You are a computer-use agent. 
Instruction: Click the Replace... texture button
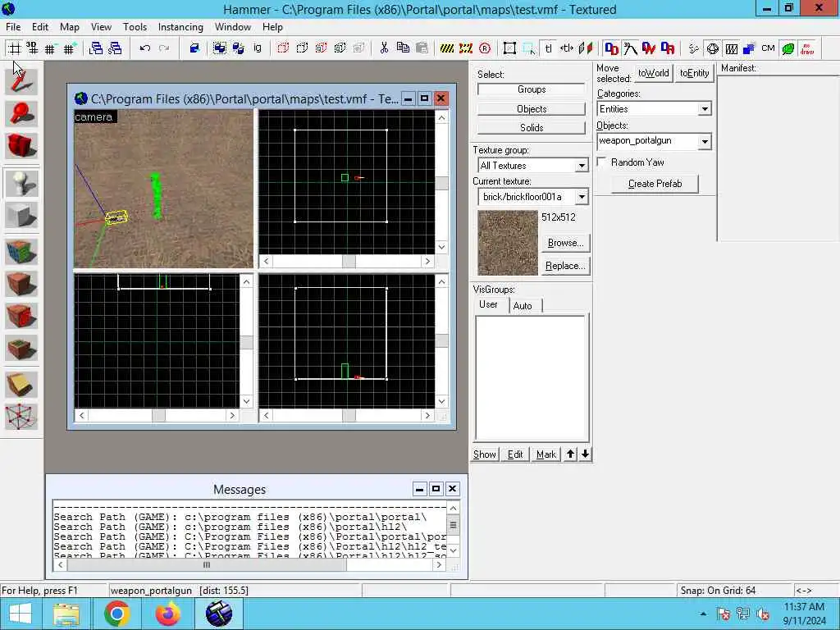click(566, 266)
